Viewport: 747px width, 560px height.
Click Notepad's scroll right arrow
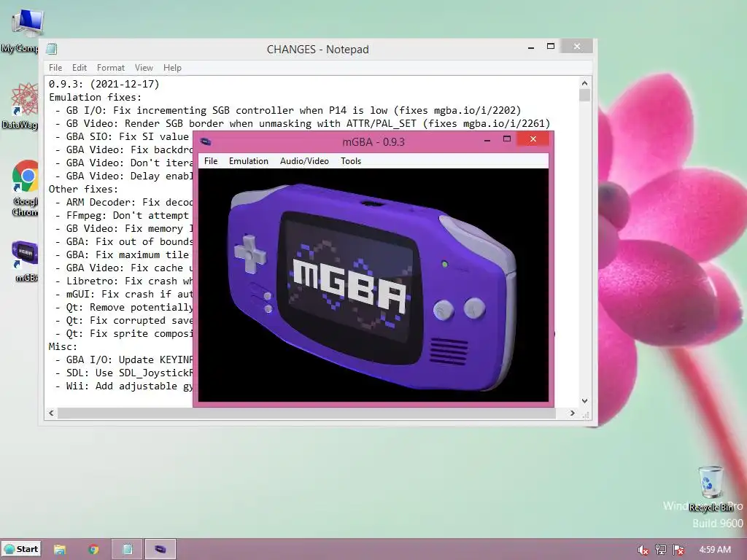click(x=573, y=413)
